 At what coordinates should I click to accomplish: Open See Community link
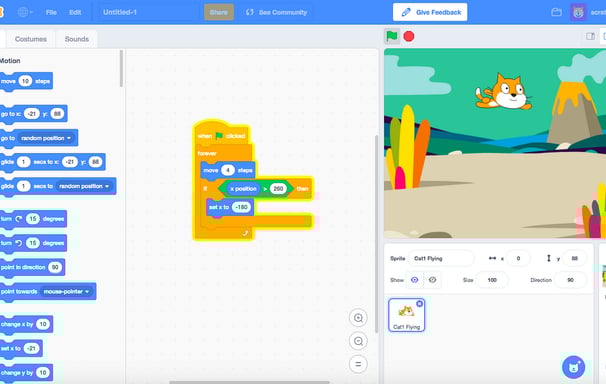[277, 12]
